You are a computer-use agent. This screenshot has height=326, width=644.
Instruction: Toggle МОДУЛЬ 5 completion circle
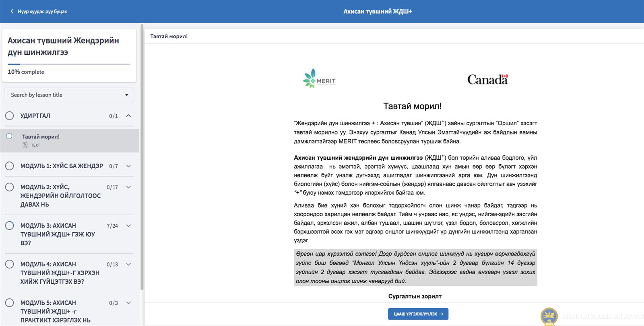(x=10, y=303)
